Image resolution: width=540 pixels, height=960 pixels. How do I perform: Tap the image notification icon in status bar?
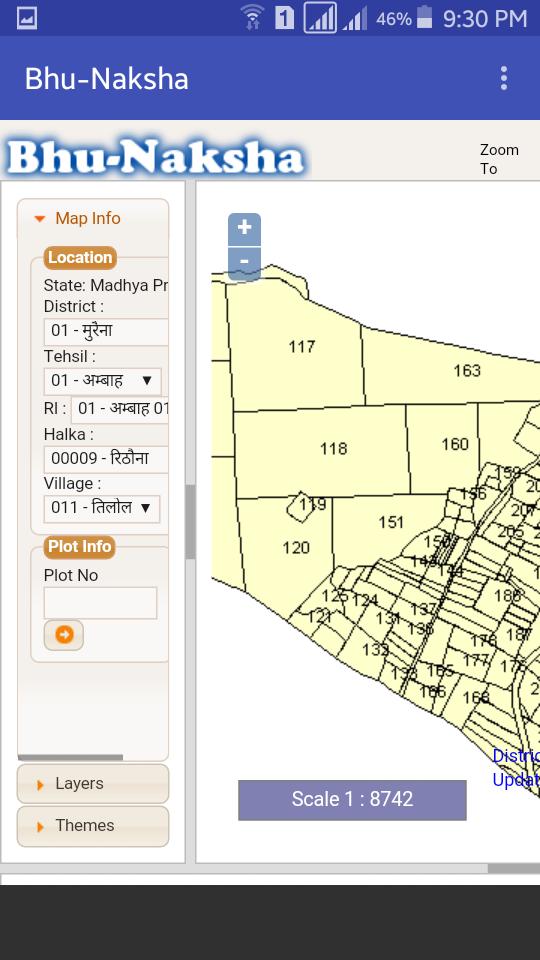tap(27, 18)
